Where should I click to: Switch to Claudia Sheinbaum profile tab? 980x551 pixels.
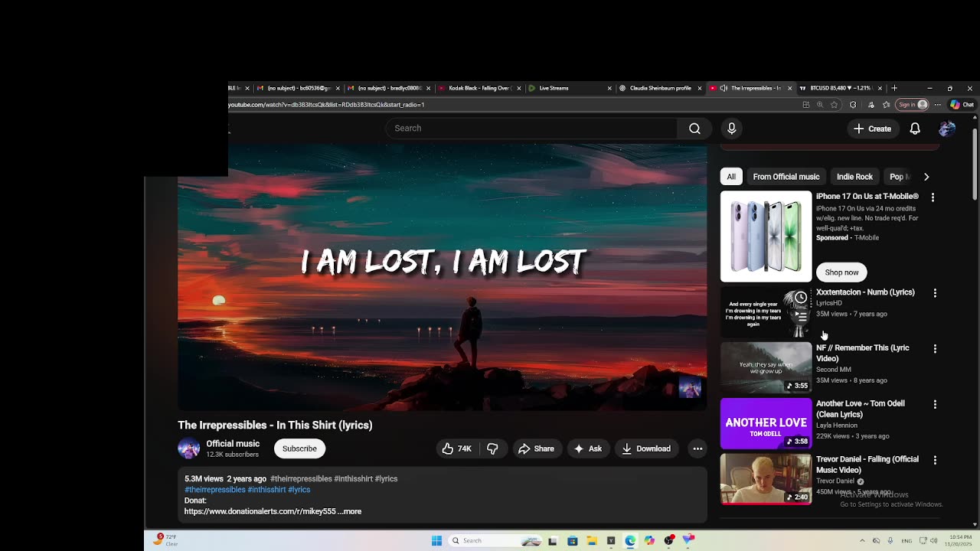(x=660, y=88)
